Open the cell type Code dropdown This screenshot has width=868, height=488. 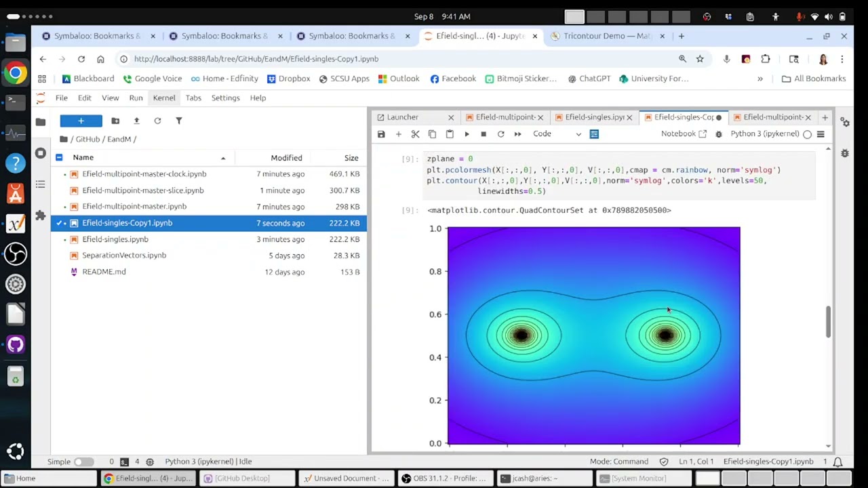tap(557, 134)
